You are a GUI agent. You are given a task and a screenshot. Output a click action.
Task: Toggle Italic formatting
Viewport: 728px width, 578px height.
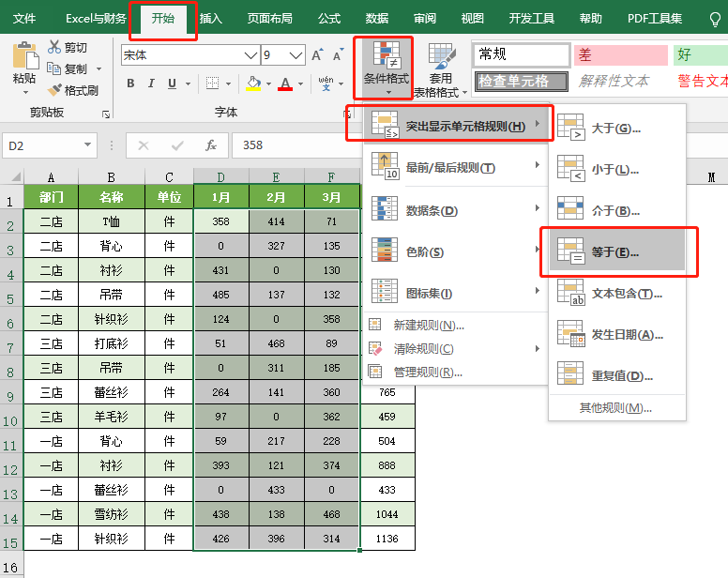point(151,84)
